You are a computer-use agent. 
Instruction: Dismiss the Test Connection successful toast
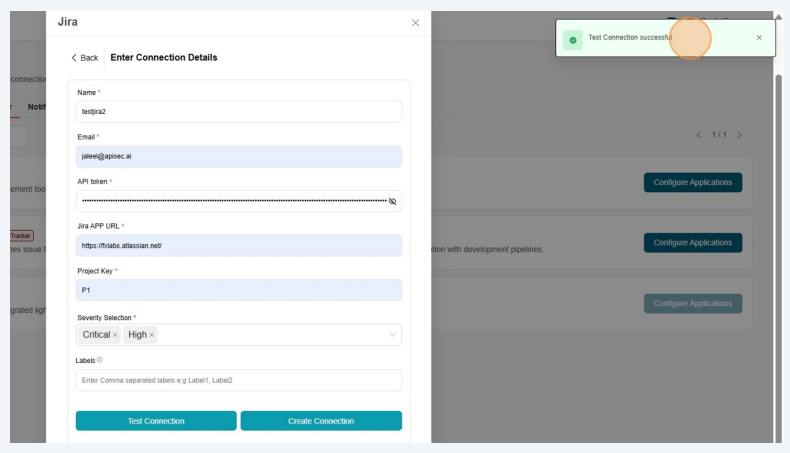click(759, 38)
